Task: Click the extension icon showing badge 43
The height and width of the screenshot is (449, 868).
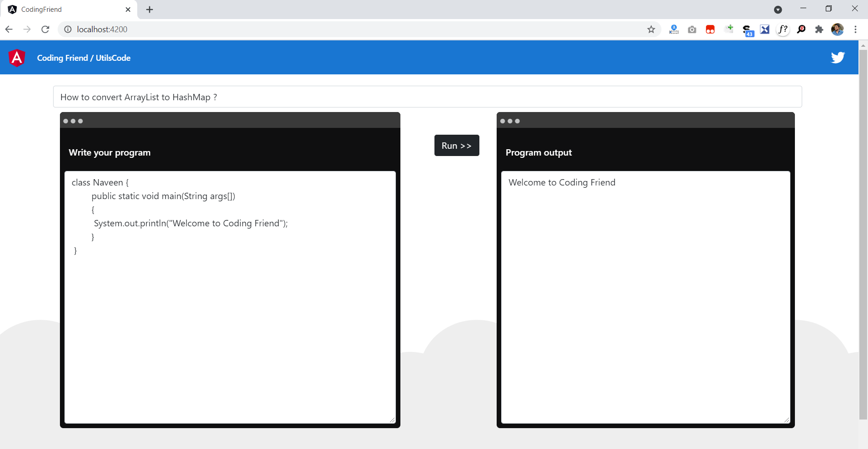Action: tap(746, 29)
